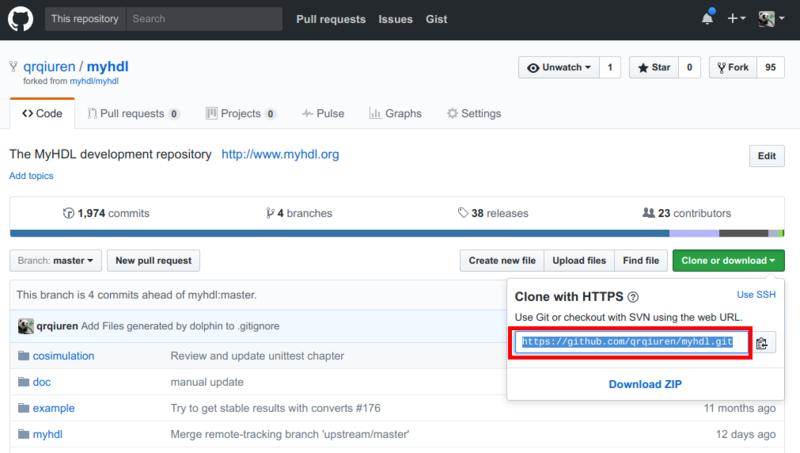Star the repository
The width and height of the screenshot is (800, 453).
tap(654, 67)
